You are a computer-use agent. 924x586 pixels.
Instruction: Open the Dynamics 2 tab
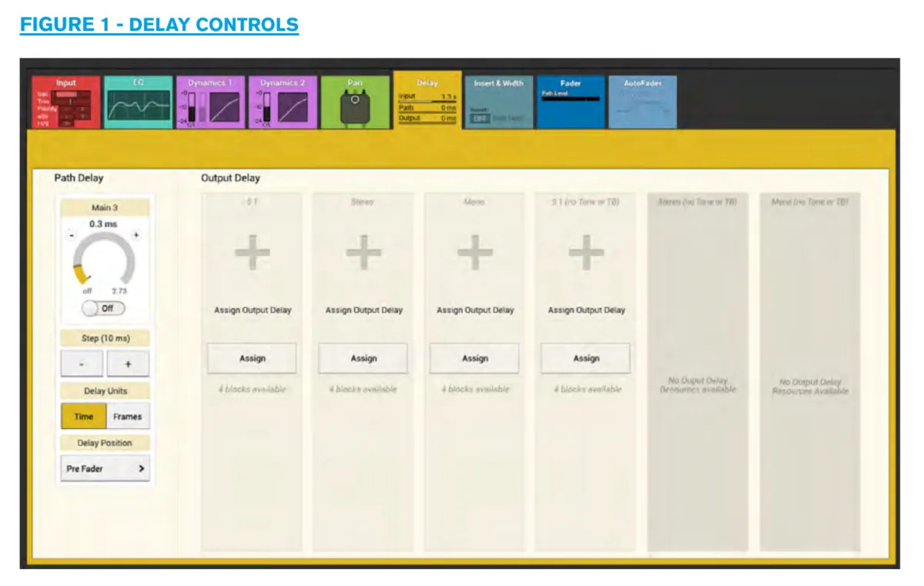point(283,102)
